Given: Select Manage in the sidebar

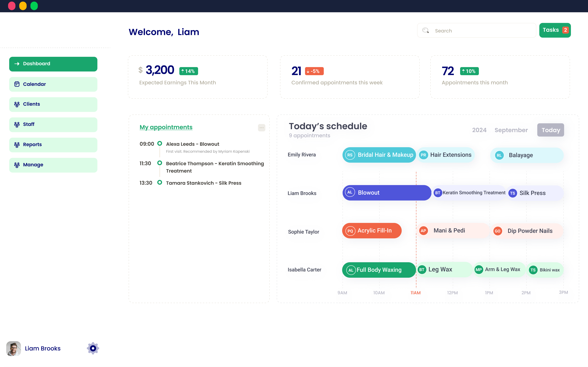Looking at the screenshot, I should 53,165.
